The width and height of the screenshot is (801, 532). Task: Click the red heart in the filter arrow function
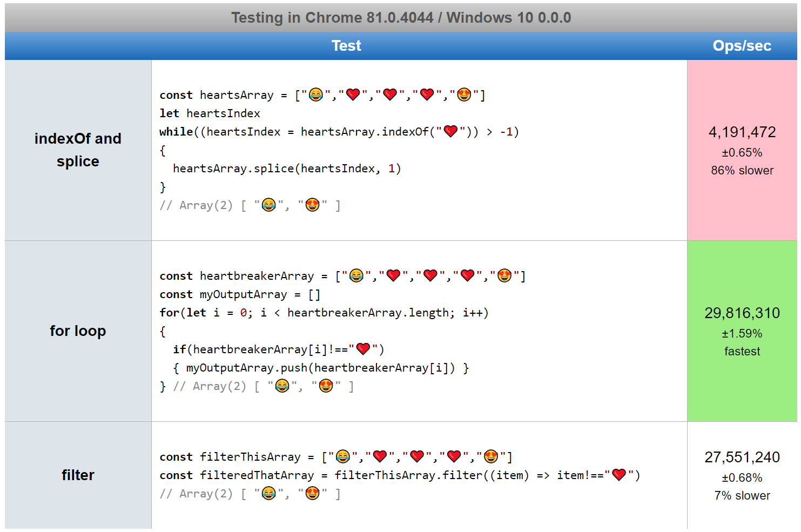[619, 475]
